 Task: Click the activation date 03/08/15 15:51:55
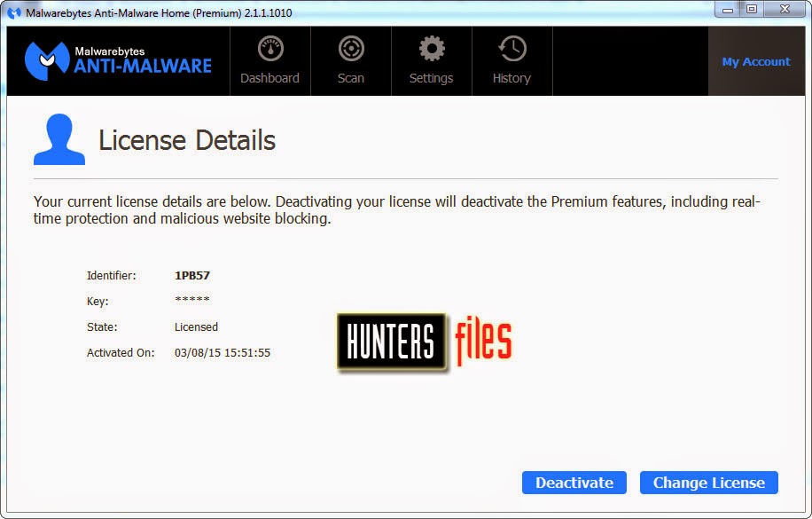(223, 353)
